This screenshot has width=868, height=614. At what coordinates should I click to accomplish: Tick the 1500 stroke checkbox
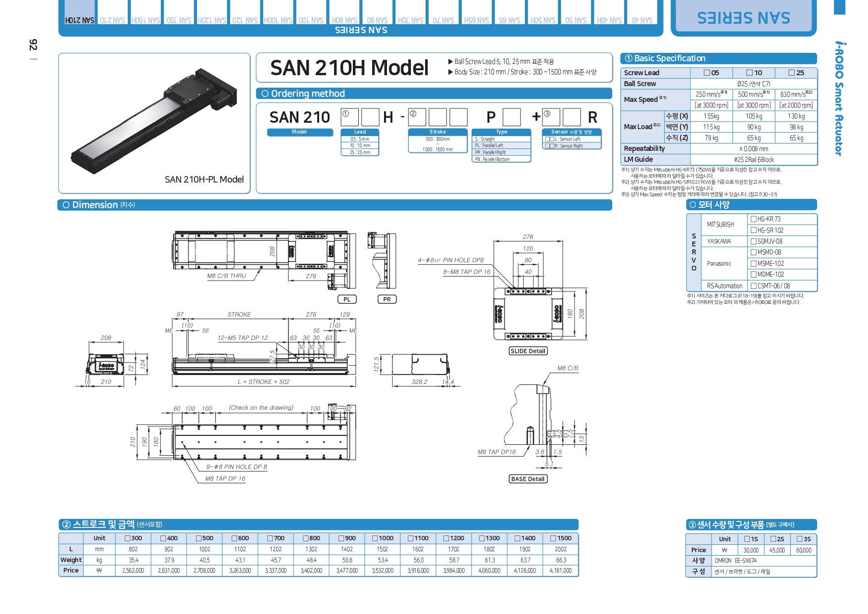pos(553,538)
